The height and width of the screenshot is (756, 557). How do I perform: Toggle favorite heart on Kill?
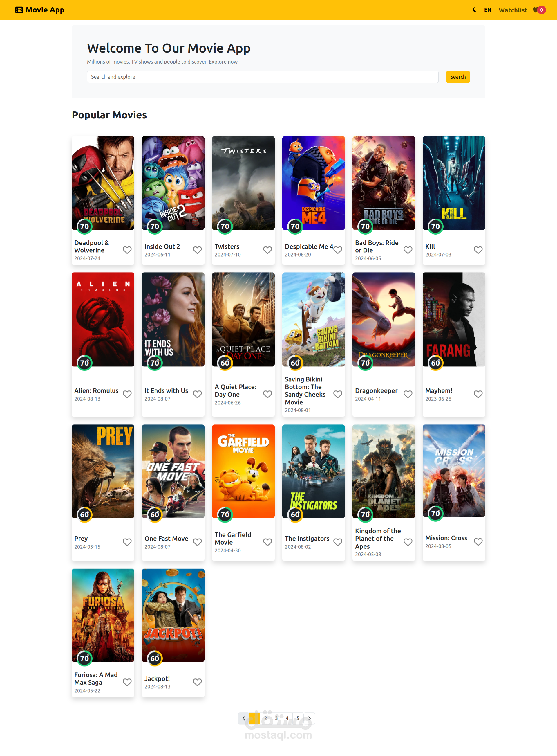478,250
